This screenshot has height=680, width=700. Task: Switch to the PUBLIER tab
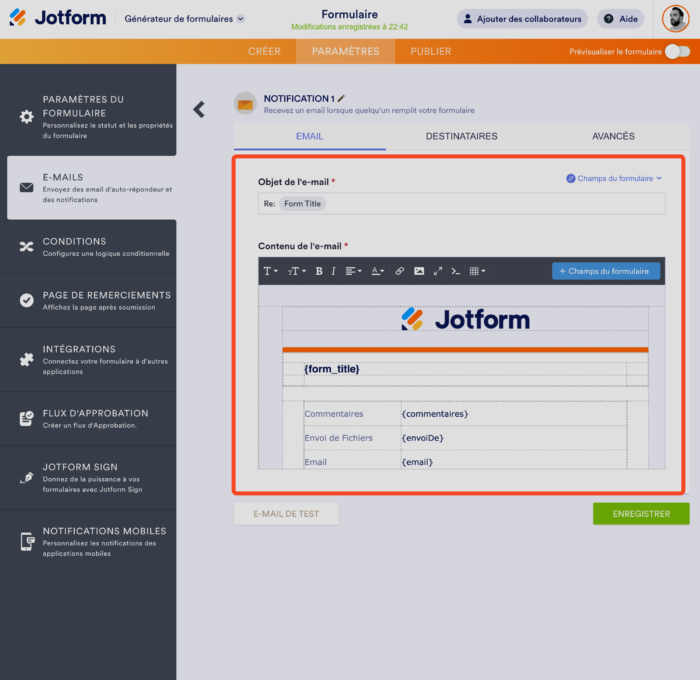pyautogui.click(x=431, y=51)
